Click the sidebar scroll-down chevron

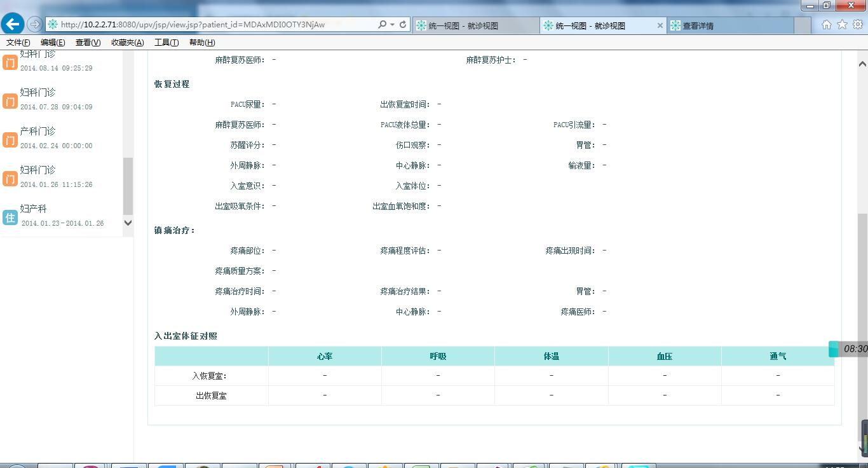tap(128, 223)
